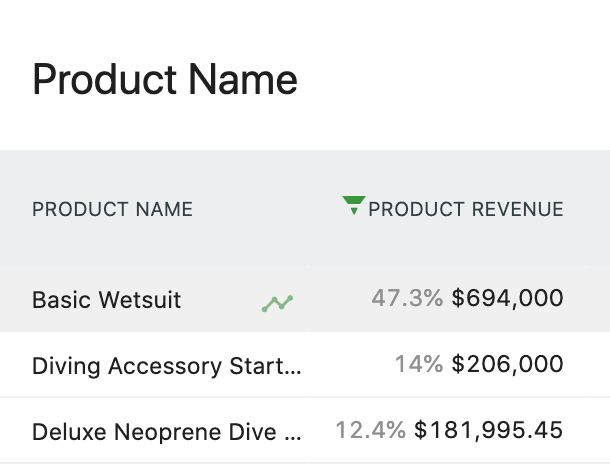Image resolution: width=610 pixels, height=466 pixels.
Task: Open the Diving Accessory Start... product entry
Action: point(166,366)
